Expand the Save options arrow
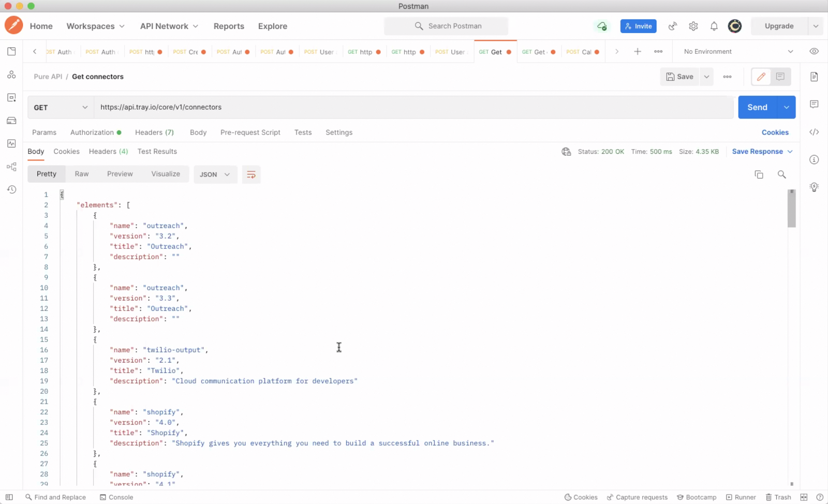 706,77
